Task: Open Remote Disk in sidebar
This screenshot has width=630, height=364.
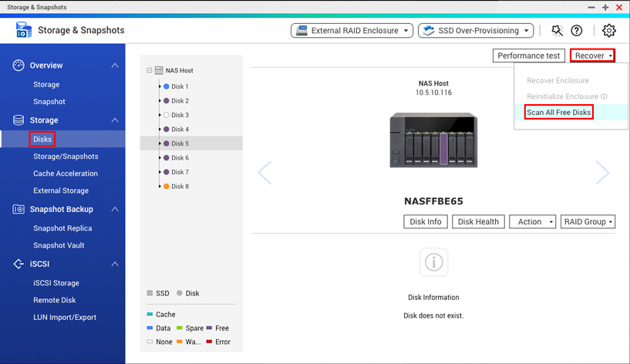Action: (x=55, y=300)
